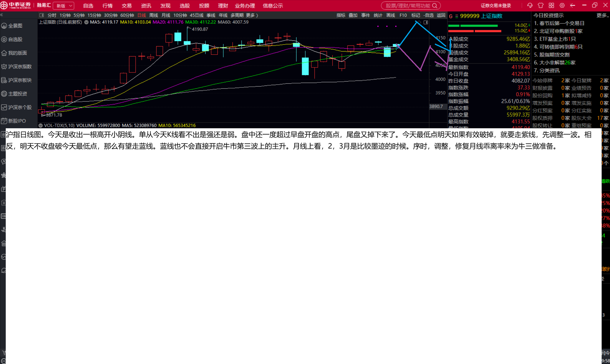Collapse the sidebar with double chevron
This screenshot has width=610, height=364.
coord(2,15)
